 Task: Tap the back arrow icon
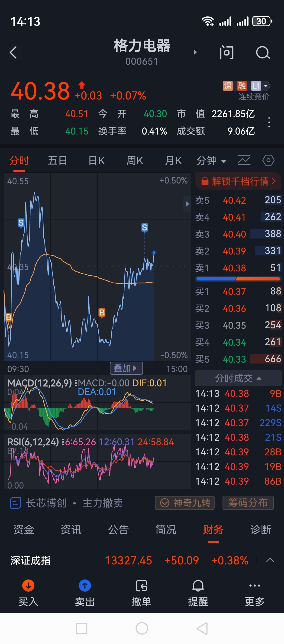pyautogui.click(x=13, y=52)
